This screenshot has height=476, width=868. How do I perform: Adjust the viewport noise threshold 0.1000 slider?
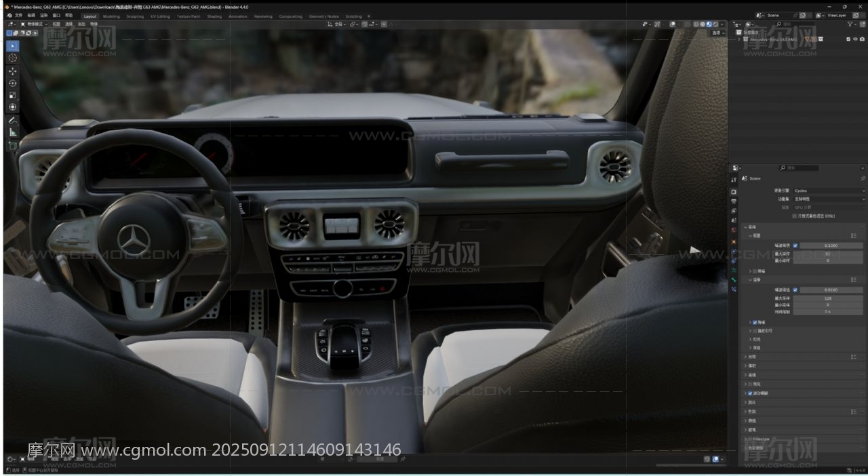click(831, 245)
